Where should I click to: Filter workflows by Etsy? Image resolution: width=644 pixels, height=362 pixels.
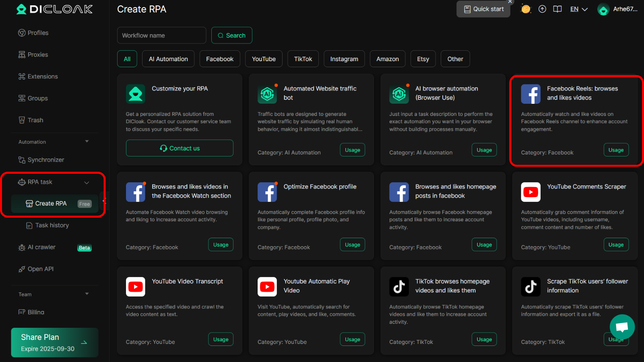(423, 59)
